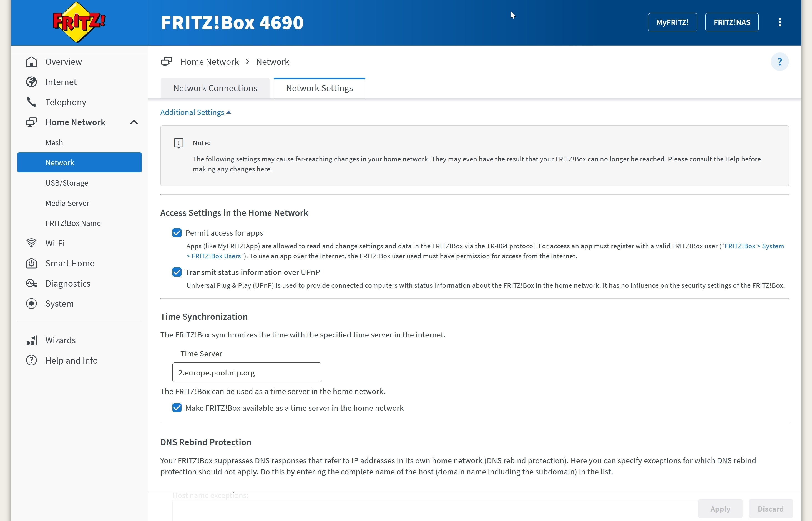Open the help question mark button
Screen dimensions: 812x521
(x=780, y=62)
